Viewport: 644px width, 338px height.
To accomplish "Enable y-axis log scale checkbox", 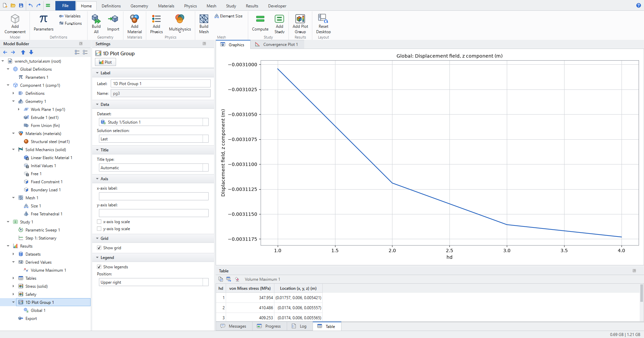I will click(99, 229).
